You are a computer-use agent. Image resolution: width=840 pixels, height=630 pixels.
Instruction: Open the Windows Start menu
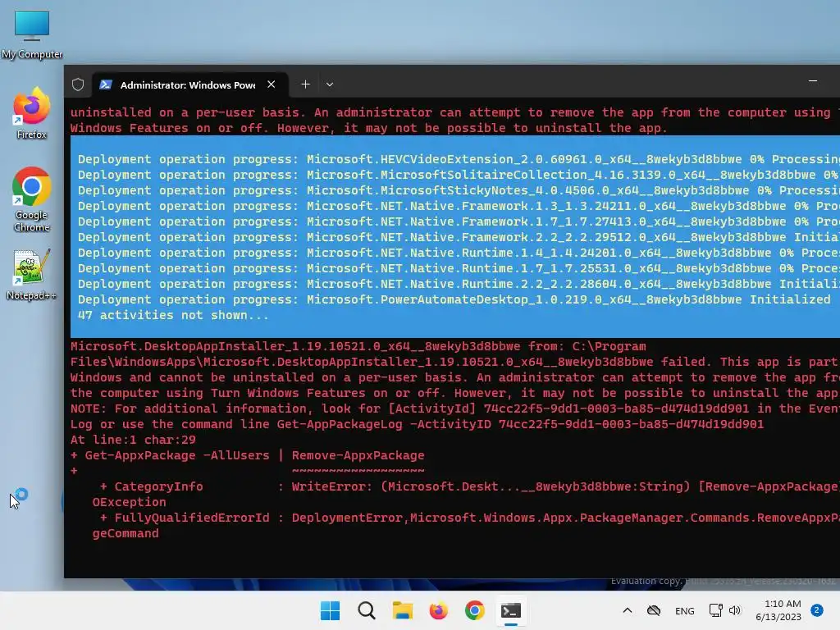(x=330, y=610)
